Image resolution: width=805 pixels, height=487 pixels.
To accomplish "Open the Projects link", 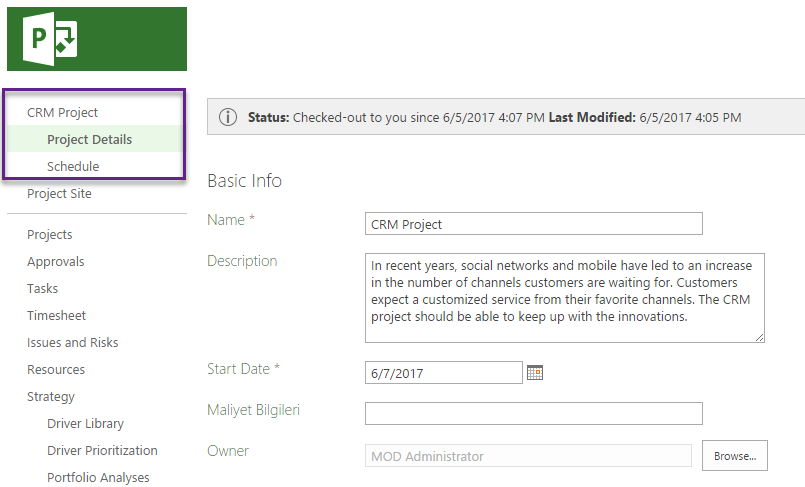I will coord(50,235).
